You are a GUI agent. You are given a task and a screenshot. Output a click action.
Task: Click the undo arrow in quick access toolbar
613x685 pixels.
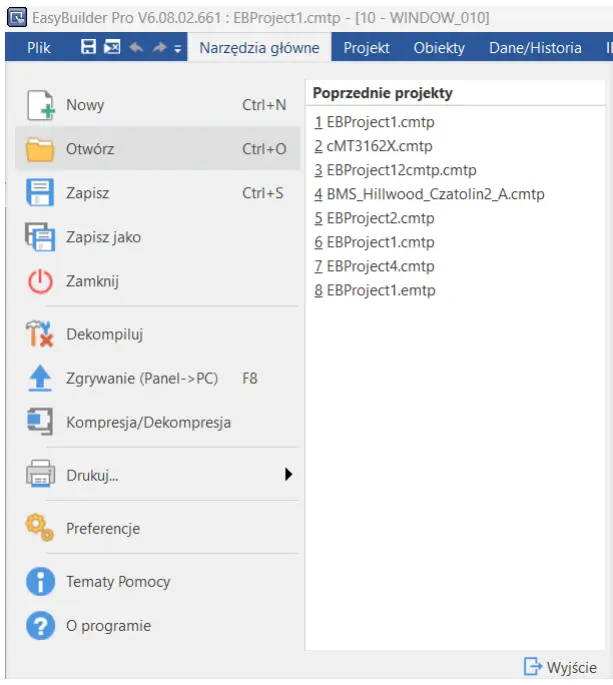pyautogui.click(x=136, y=47)
